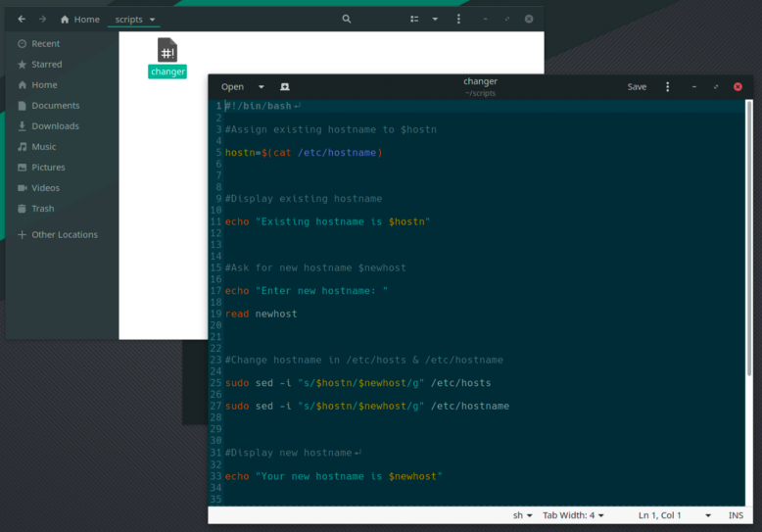Open Ln 1, Col 1 position dropdown
762x532 pixels.
674,515
